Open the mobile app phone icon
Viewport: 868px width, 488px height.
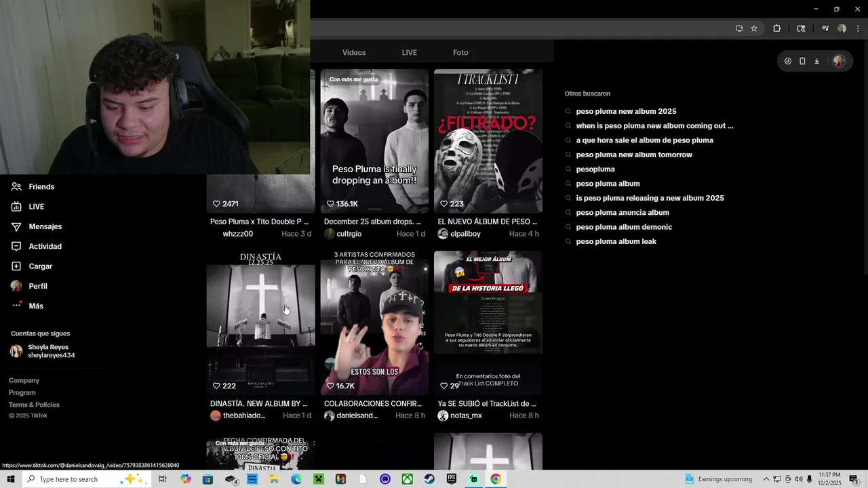802,61
